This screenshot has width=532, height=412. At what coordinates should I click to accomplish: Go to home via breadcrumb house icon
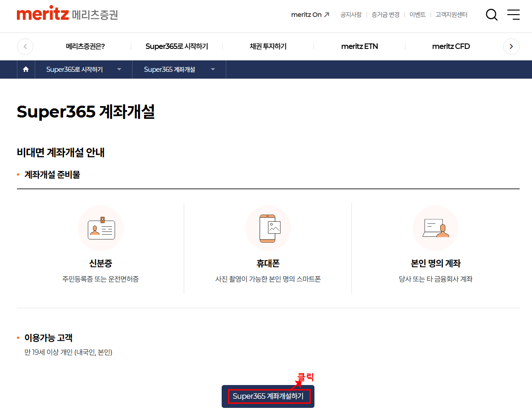click(26, 69)
